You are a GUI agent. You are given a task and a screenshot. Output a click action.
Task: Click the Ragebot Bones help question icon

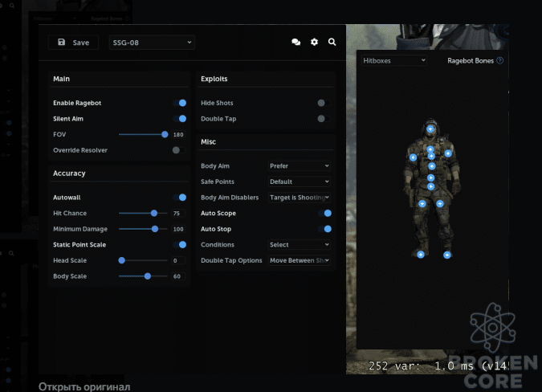(x=499, y=60)
